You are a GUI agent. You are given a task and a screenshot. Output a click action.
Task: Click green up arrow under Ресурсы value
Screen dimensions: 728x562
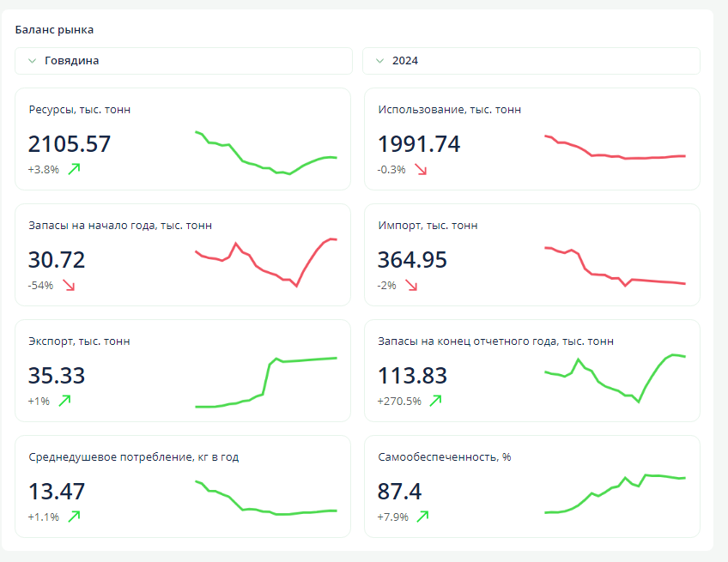(74, 169)
